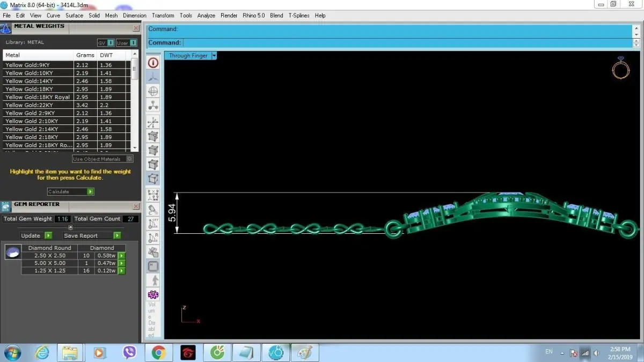644x362 pixels.
Task: Click the Grams column header
Action: (85, 55)
